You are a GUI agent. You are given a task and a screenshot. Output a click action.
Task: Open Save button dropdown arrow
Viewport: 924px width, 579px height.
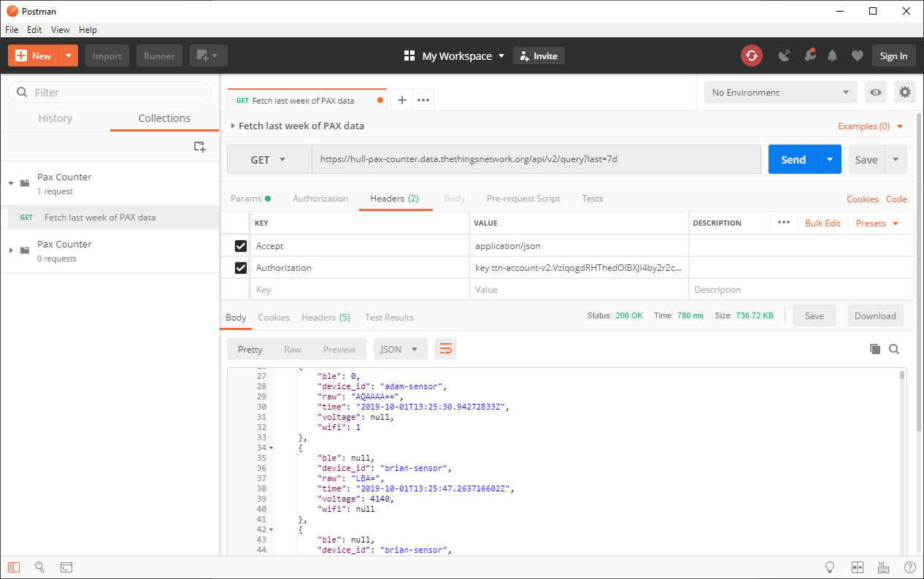coord(896,159)
